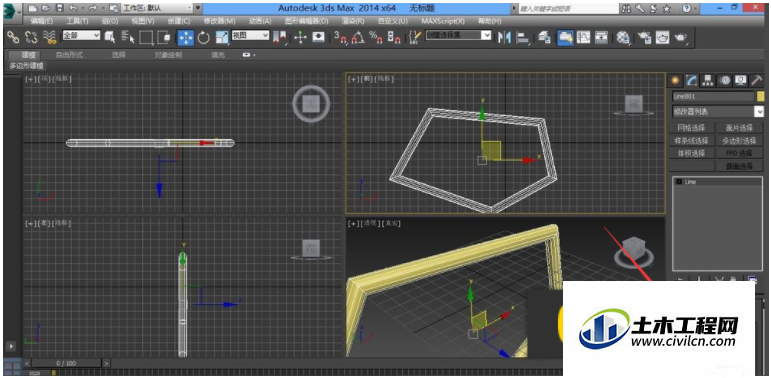Open the named selection sets dropdown
The width and height of the screenshot is (771, 378).
[x=458, y=35]
